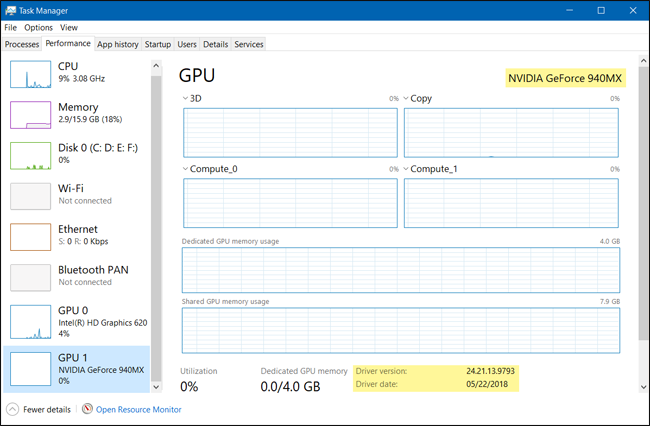Open the Memory performance thumbnail
Viewport: 650px width, 426px height.
pos(31,115)
